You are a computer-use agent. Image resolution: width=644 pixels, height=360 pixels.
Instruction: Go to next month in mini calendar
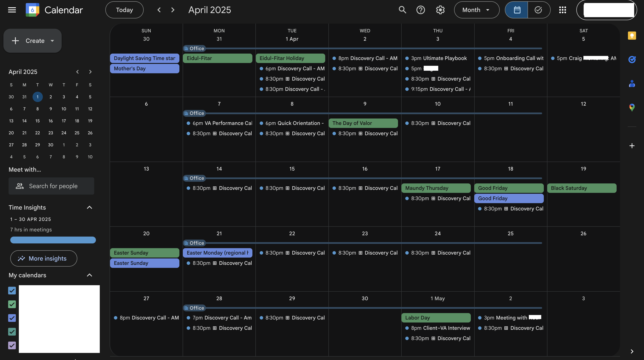coord(90,72)
